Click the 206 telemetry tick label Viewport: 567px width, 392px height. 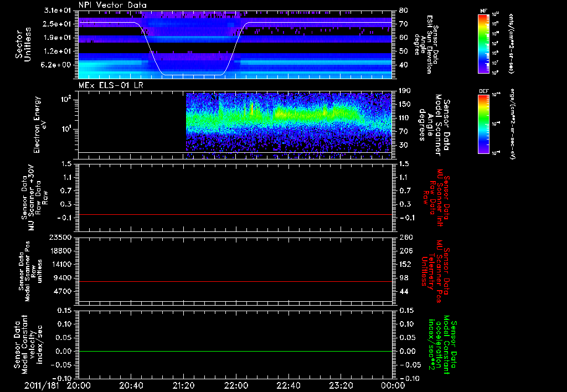405,251
